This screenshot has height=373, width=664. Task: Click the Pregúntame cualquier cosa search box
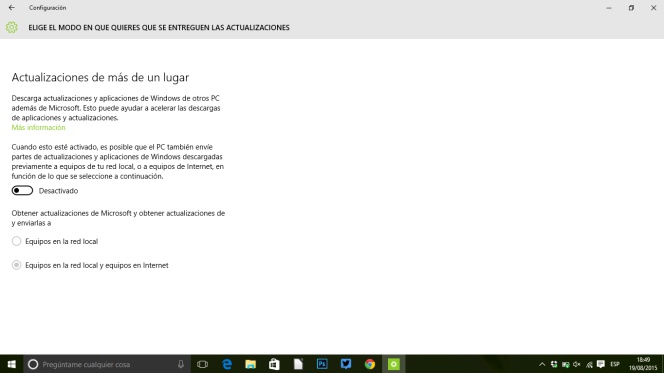click(x=107, y=364)
